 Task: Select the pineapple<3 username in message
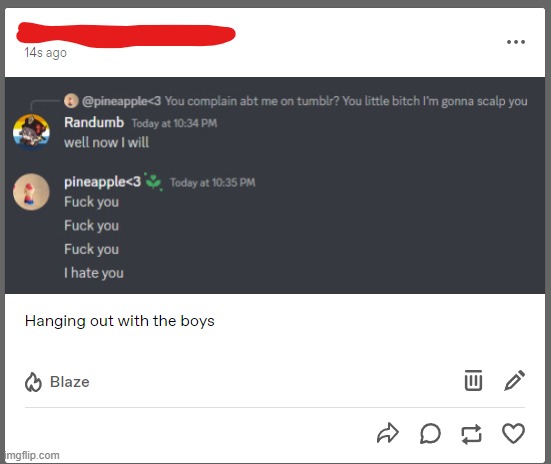point(102,182)
